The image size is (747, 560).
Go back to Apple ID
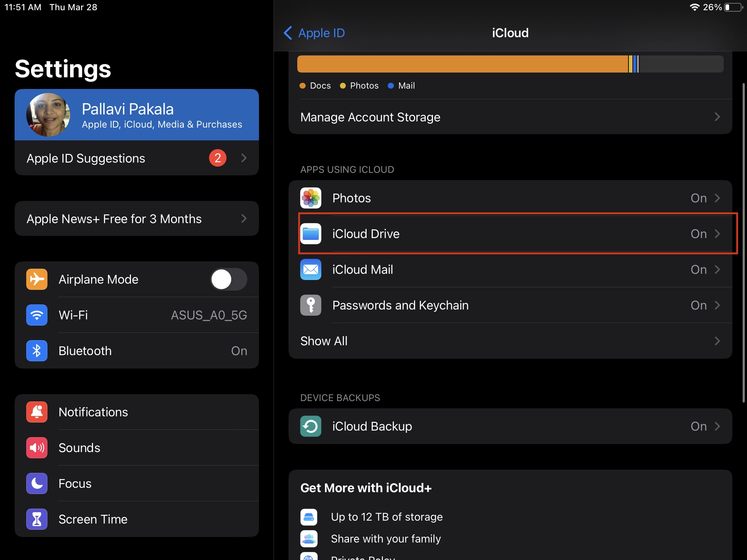tap(314, 33)
